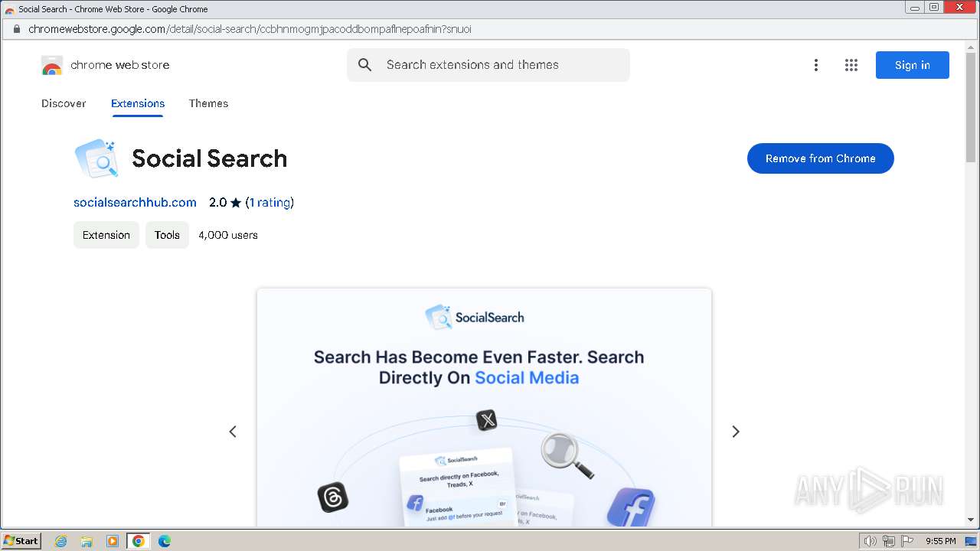Screen dimensions: 980x551
Task: Click the Tools category chip
Action: click(x=167, y=235)
